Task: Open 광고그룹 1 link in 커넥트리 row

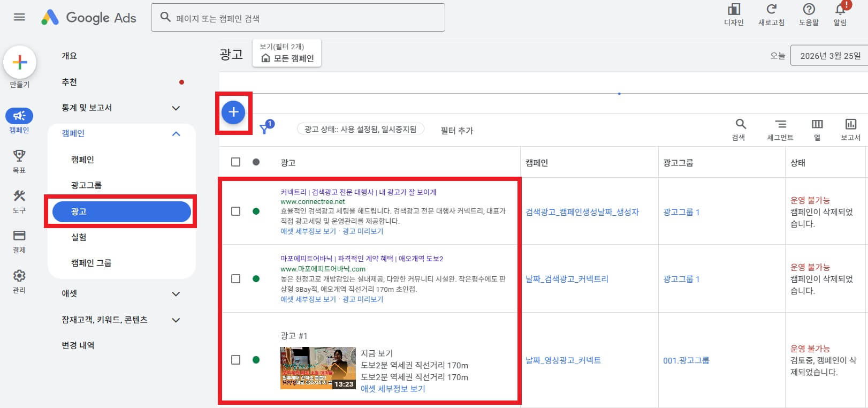Action: [x=681, y=212]
